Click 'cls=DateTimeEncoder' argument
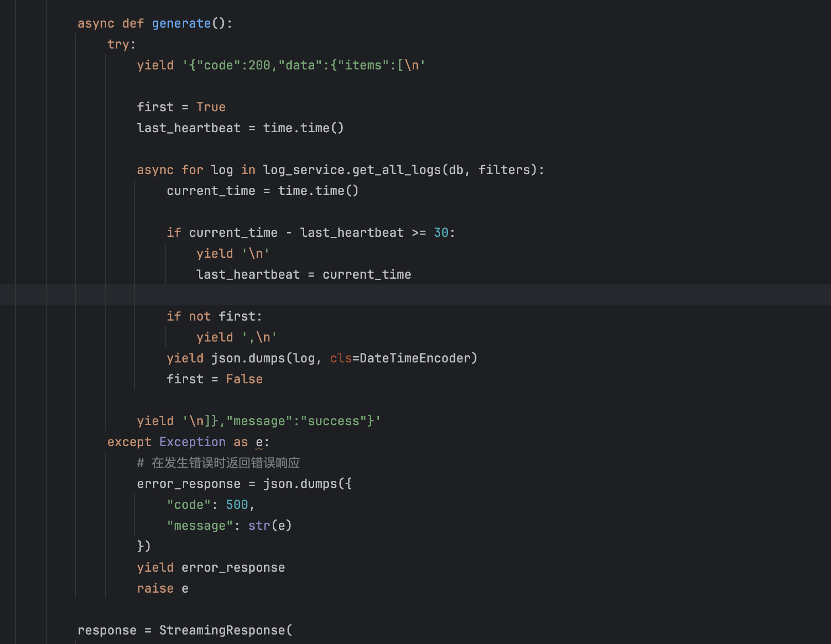831x644 pixels. tap(400, 358)
